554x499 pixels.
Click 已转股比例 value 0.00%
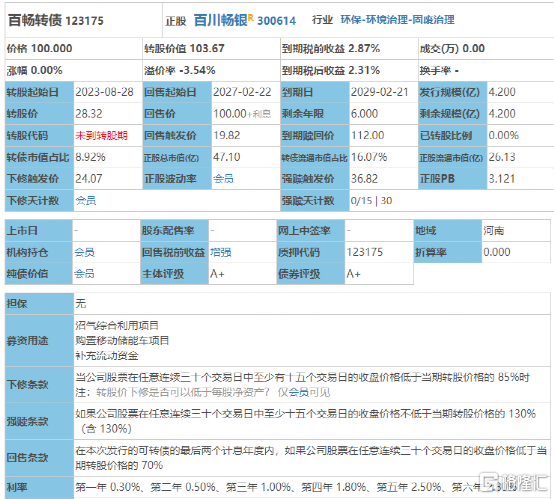[x=504, y=135]
